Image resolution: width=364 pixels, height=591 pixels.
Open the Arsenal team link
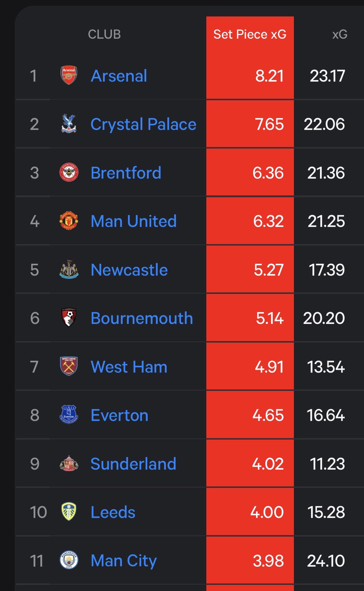pyautogui.click(x=119, y=76)
